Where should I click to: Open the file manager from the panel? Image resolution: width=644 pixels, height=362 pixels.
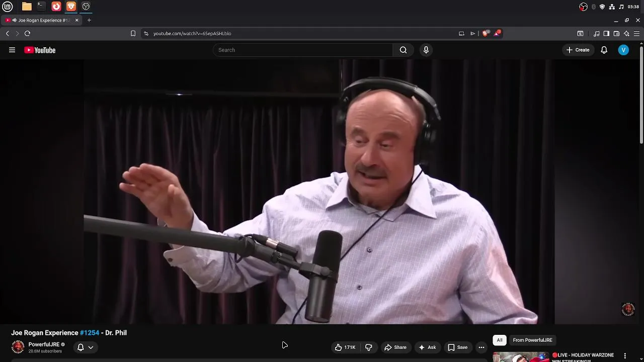point(27,7)
